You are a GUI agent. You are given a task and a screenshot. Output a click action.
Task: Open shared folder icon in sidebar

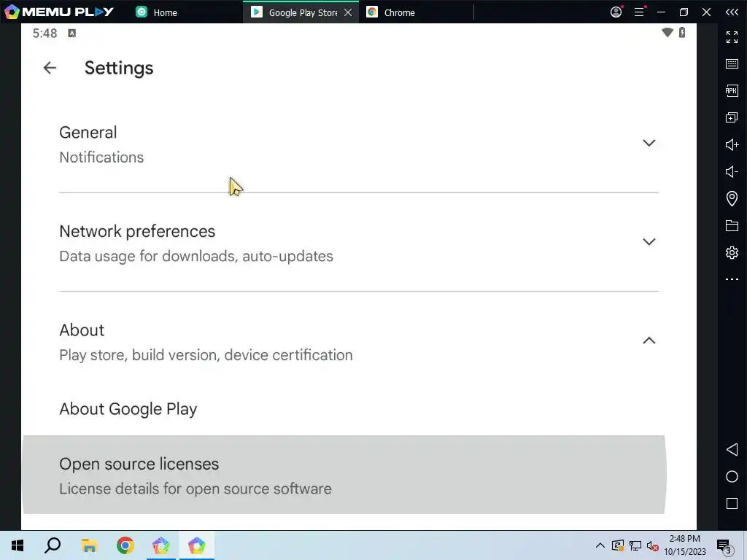732,226
